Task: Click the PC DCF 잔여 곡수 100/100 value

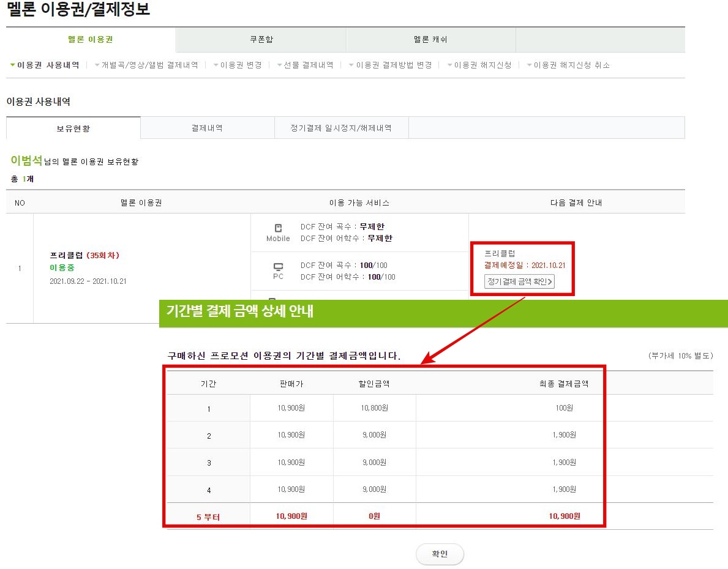Action: 373,266
